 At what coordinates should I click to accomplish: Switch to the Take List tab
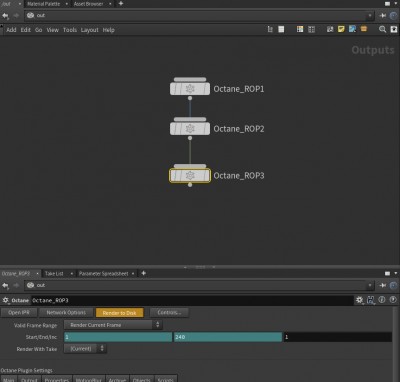click(x=54, y=273)
